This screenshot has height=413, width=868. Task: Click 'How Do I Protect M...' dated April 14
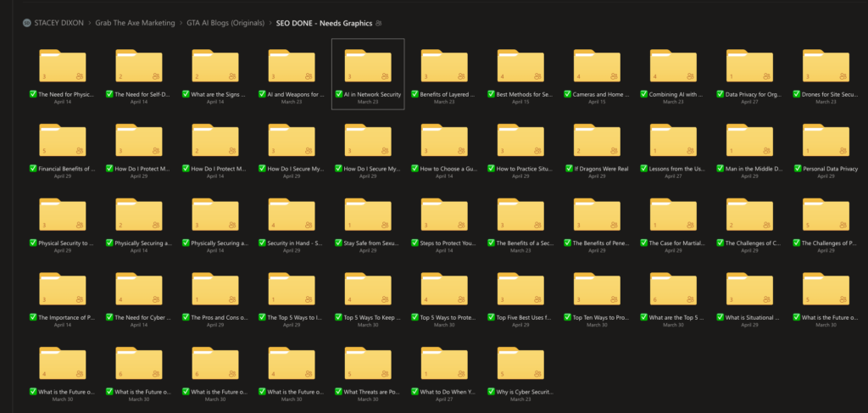218,169
